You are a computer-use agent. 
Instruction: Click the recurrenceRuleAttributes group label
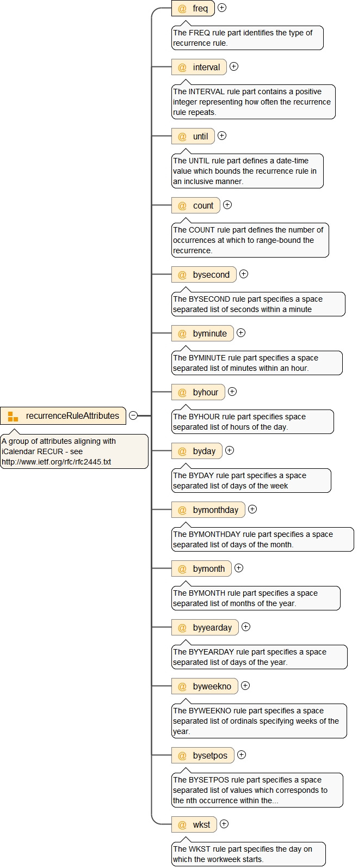click(72, 416)
